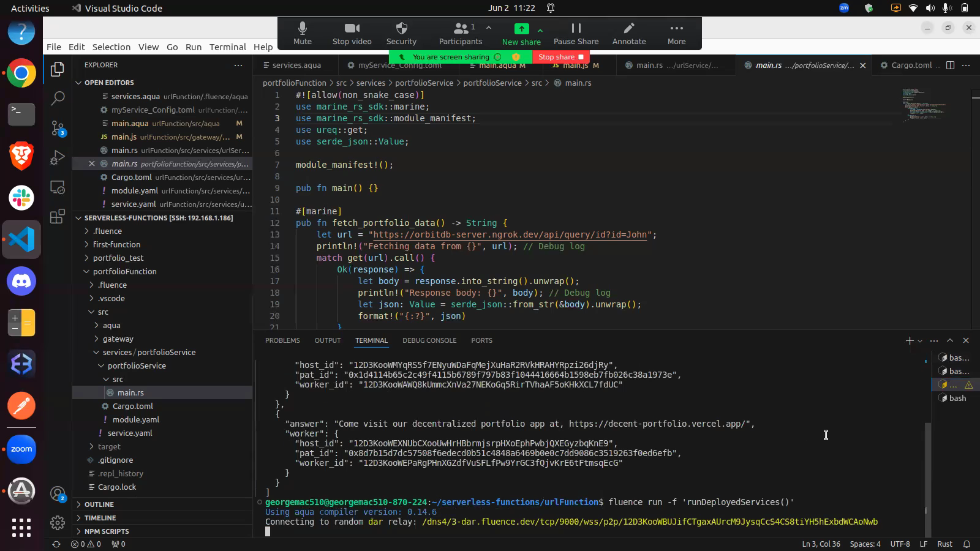Open the Terminal menu
This screenshot has height=551, width=980.
[227, 47]
